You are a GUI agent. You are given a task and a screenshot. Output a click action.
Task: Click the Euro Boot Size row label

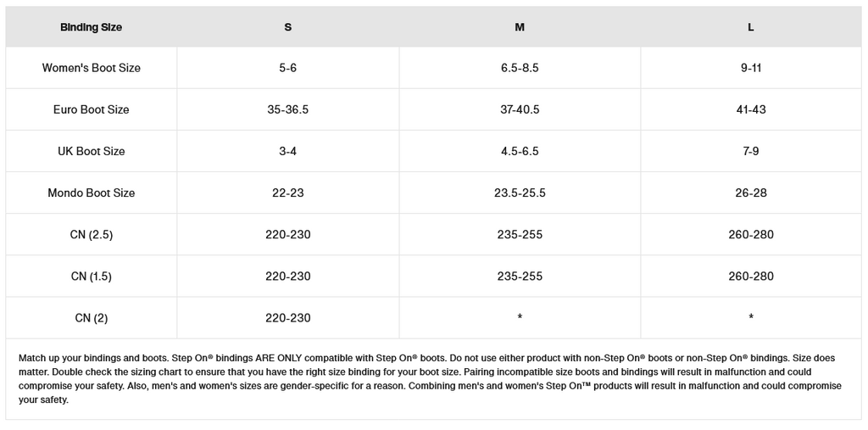pos(92,109)
